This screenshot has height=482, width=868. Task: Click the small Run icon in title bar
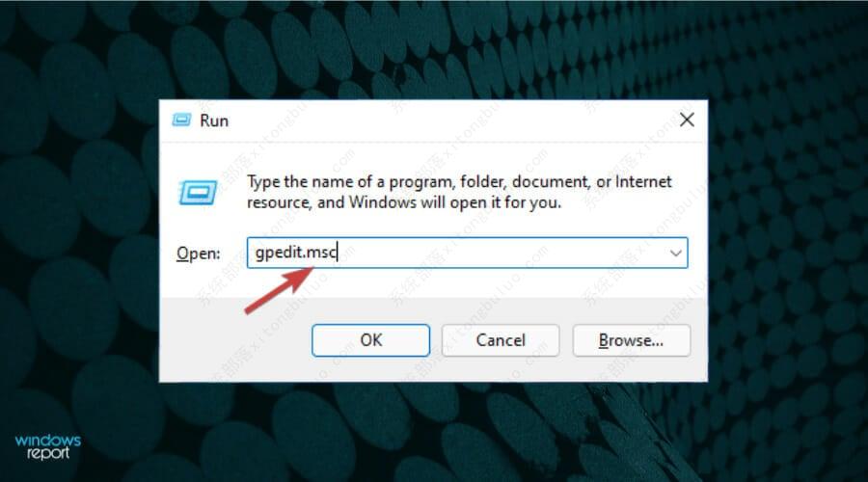(x=181, y=120)
